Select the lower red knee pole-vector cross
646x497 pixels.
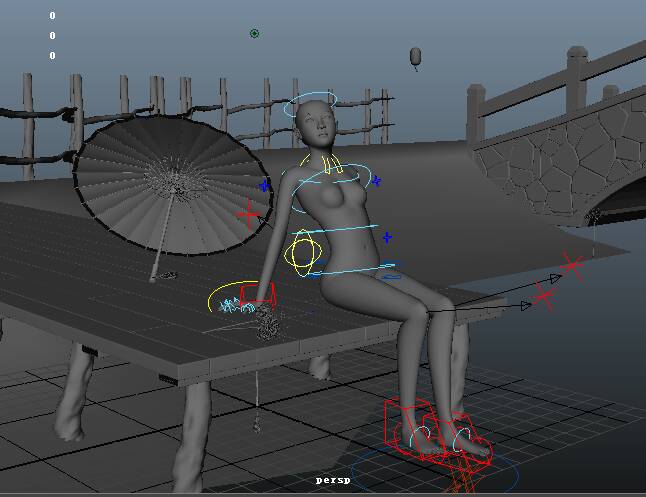(x=545, y=297)
